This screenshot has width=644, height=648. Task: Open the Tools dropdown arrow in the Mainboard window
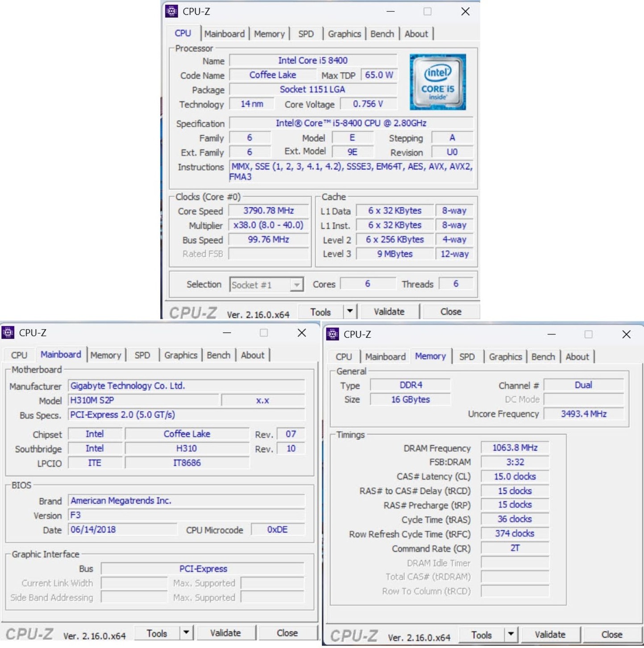[x=186, y=633]
